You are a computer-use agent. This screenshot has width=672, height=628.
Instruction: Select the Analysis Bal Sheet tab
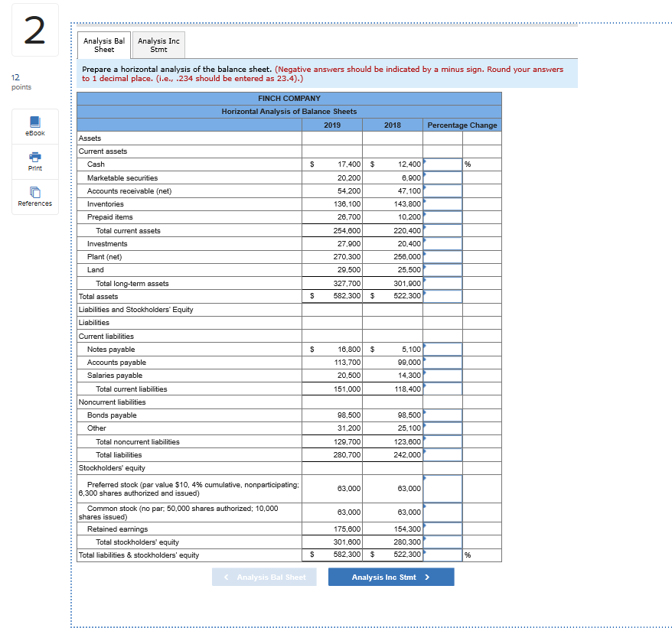[x=103, y=45]
